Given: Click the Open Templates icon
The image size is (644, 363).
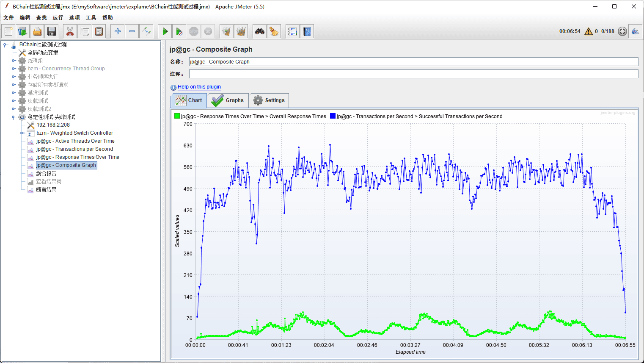Looking at the screenshot, I should coord(22,31).
